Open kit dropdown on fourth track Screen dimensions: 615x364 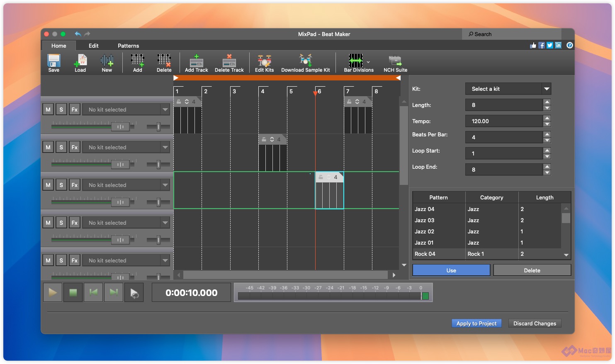[126, 223]
